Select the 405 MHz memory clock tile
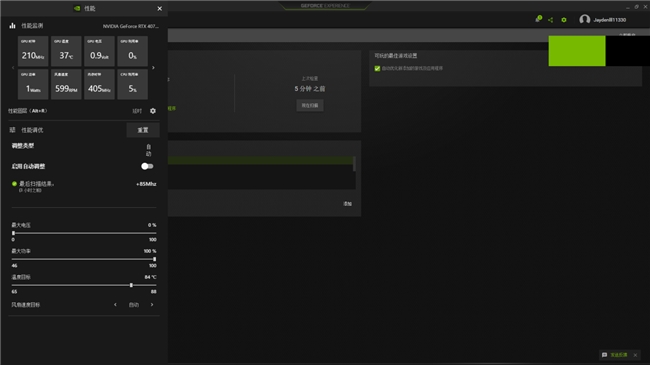The height and width of the screenshot is (365, 650). (x=99, y=84)
